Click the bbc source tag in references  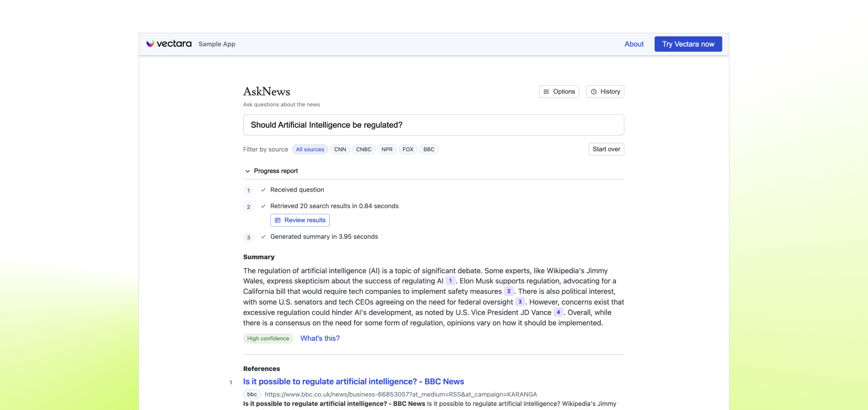click(x=252, y=395)
